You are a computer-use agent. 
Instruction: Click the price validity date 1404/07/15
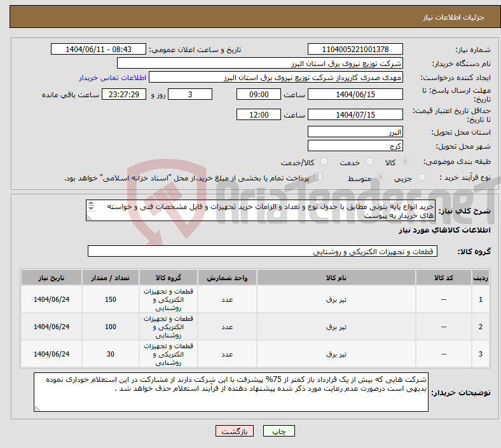point(355,114)
